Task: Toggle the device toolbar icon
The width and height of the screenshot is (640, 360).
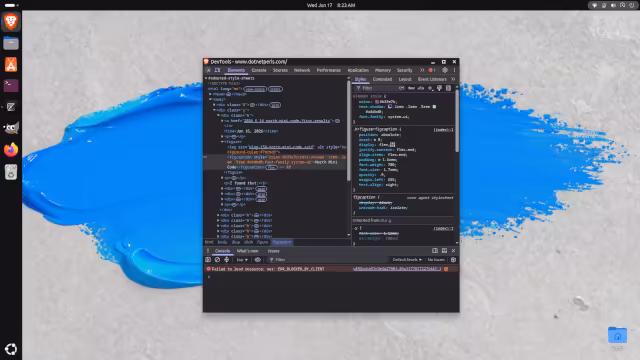Action: point(217,70)
